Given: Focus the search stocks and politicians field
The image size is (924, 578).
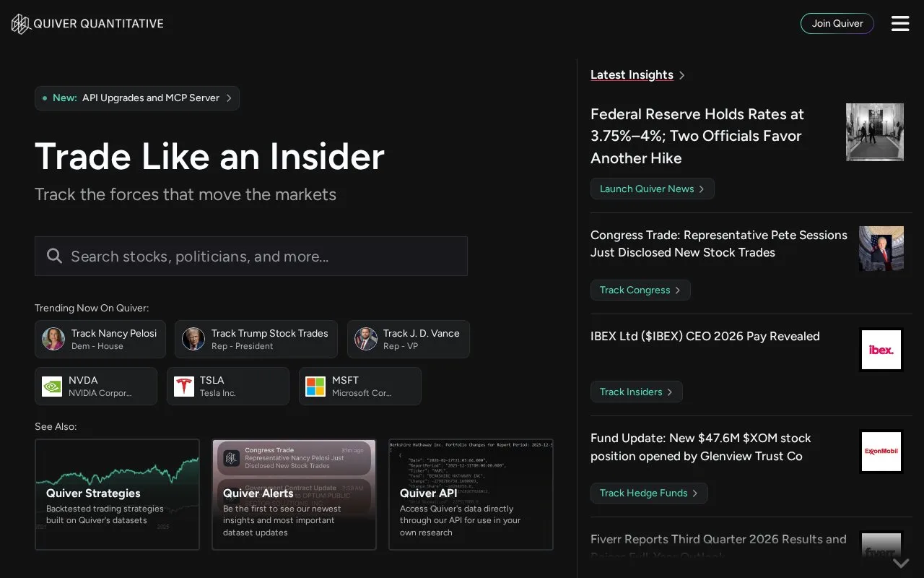Looking at the screenshot, I should coord(251,256).
